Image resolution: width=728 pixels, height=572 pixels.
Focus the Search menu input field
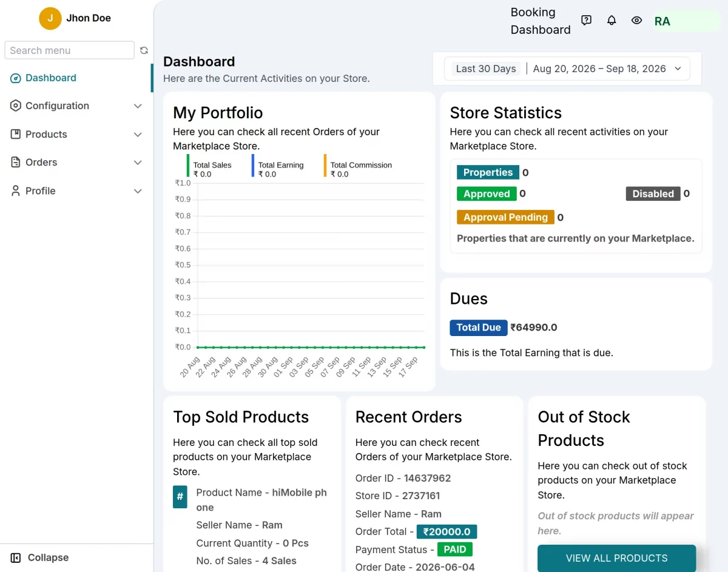coord(69,50)
